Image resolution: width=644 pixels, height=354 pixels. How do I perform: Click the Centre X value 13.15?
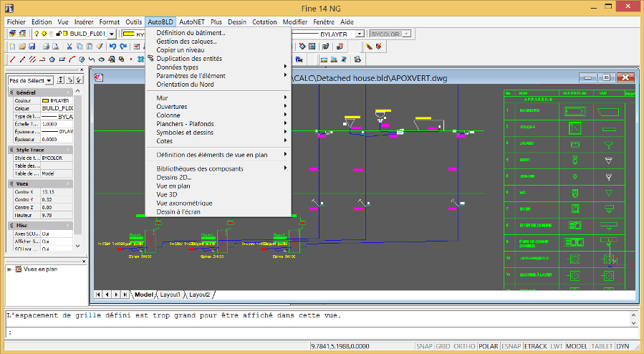coord(57,192)
